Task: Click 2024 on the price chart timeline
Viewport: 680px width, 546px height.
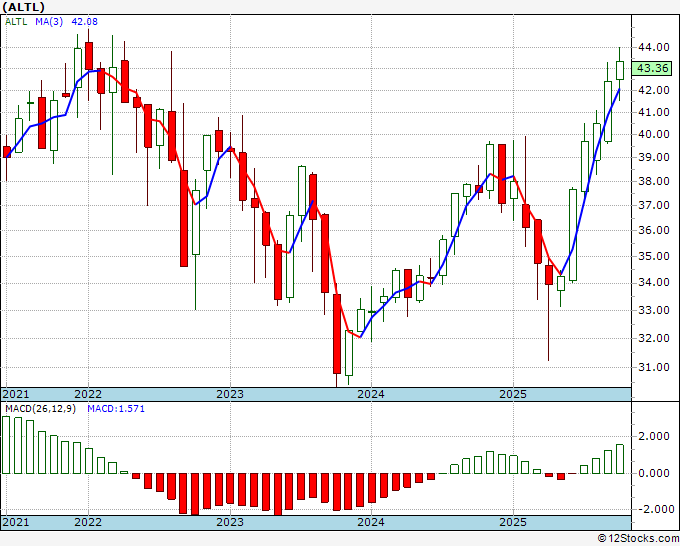Action: 371,394
